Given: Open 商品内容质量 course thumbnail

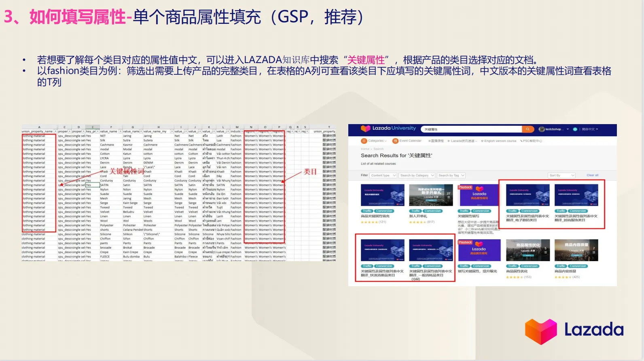Looking at the screenshot, I should click(x=576, y=250).
